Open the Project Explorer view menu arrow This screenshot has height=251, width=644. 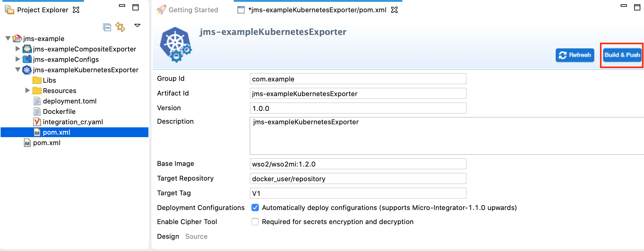137,25
